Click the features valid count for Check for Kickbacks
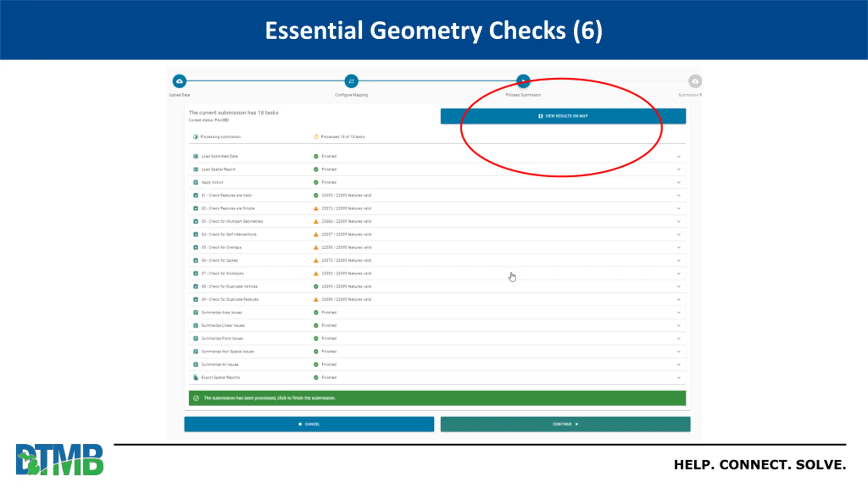The height and width of the screenshot is (488, 868). pyautogui.click(x=347, y=273)
